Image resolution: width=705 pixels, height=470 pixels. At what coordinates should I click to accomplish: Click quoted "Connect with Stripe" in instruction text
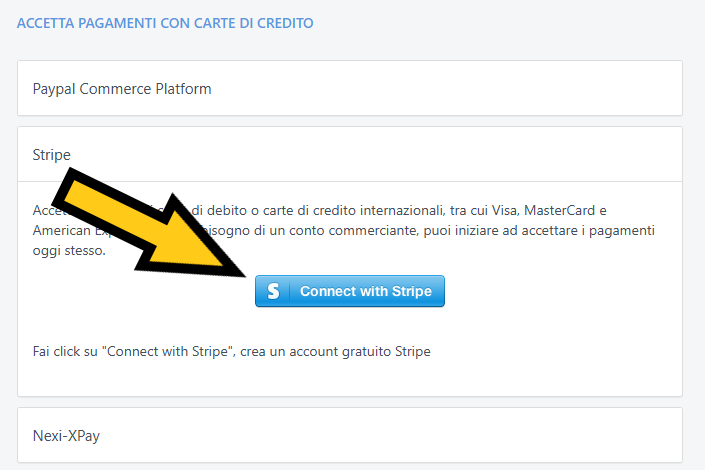point(175,352)
